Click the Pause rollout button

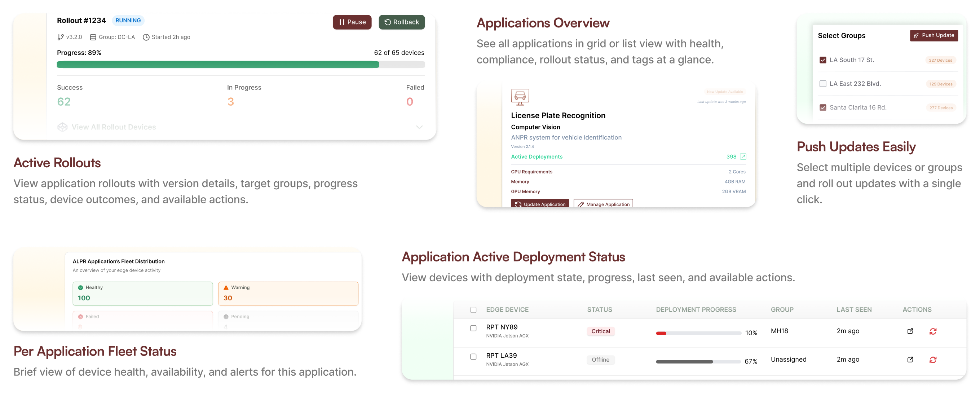pos(352,22)
